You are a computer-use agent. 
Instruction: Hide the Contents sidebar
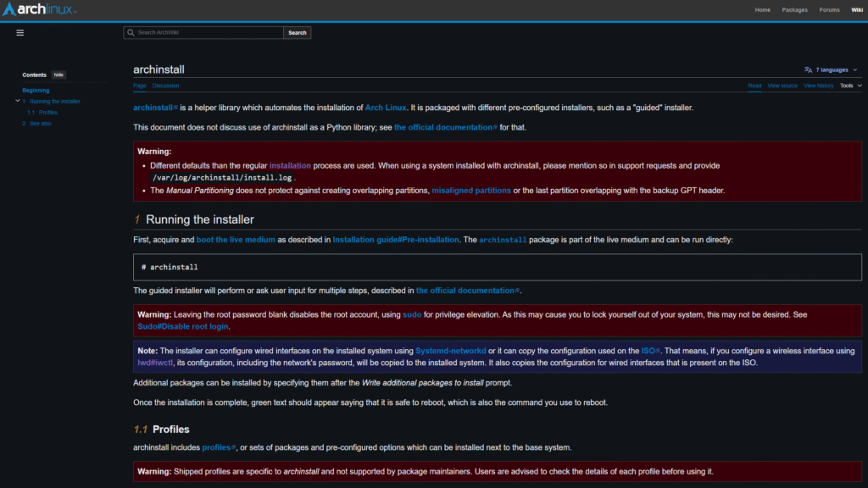click(58, 75)
